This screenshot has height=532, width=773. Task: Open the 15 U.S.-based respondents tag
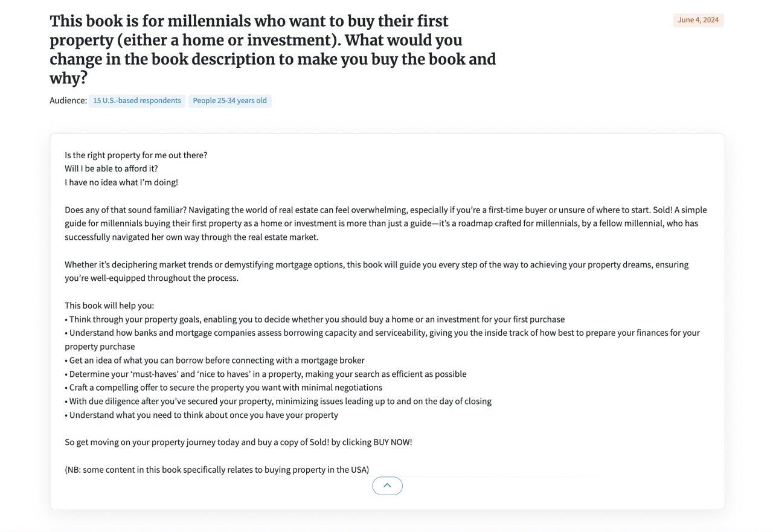click(x=137, y=101)
